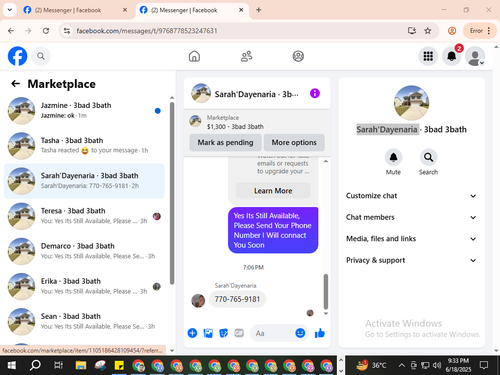Open a new browser tab
This screenshot has width=500, height=375.
point(259,10)
